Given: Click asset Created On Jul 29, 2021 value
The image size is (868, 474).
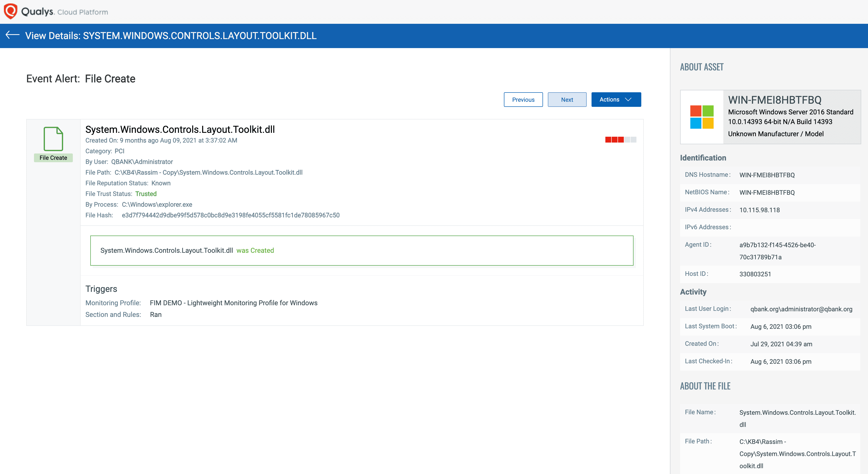Looking at the screenshot, I should [781, 344].
